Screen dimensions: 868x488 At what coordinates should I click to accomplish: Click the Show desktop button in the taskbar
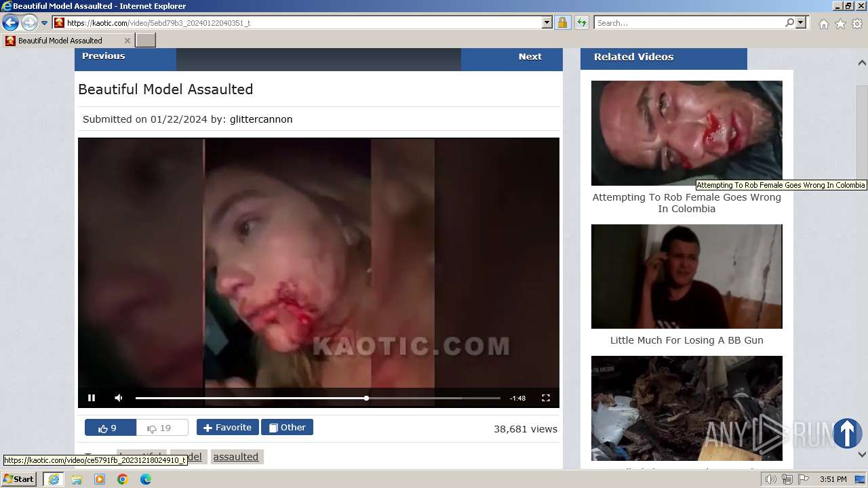point(860,479)
